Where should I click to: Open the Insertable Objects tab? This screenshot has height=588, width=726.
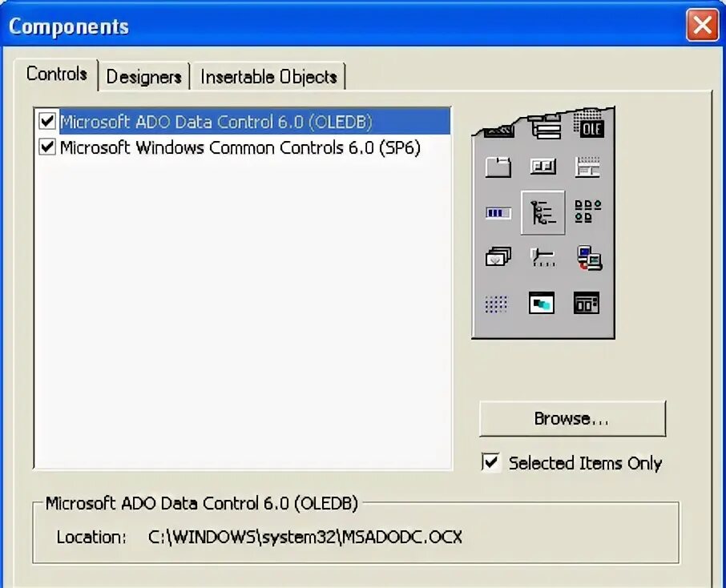(268, 77)
